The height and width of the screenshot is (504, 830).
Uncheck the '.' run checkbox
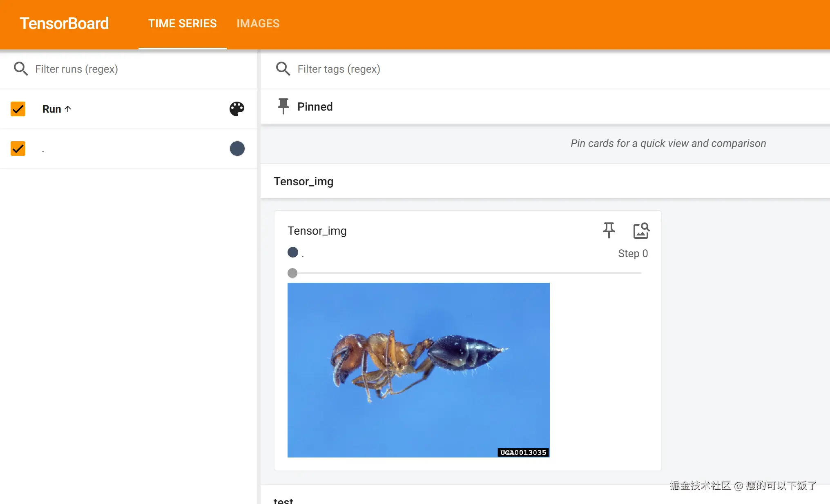coord(18,149)
